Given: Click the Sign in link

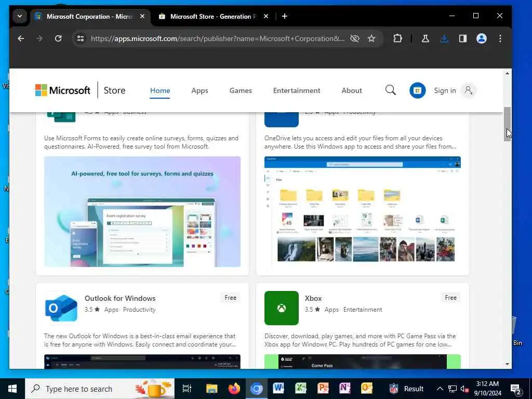Looking at the screenshot, I should click(x=445, y=90).
